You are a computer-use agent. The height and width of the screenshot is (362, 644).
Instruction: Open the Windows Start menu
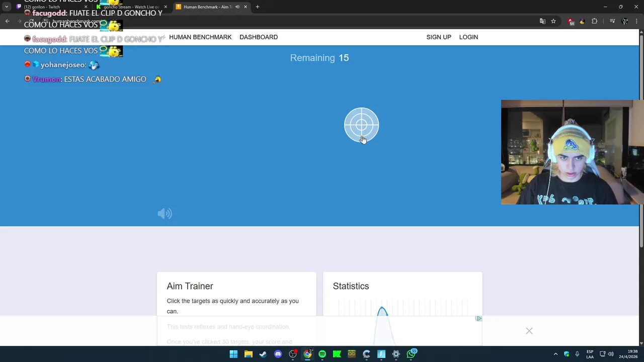pyautogui.click(x=233, y=354)
